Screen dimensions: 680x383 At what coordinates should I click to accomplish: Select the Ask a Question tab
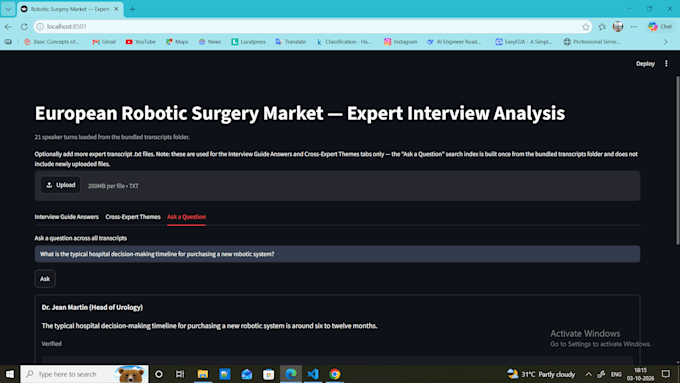pyautogui.click(x=186, y=217)
